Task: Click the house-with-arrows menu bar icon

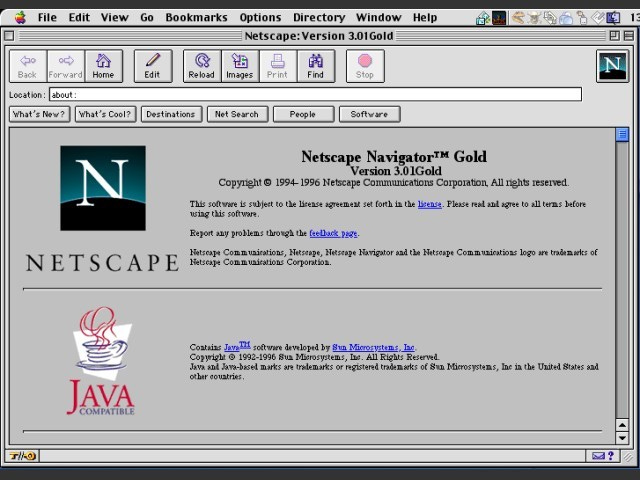Action: pyautogui.click(x=483, y=18)
